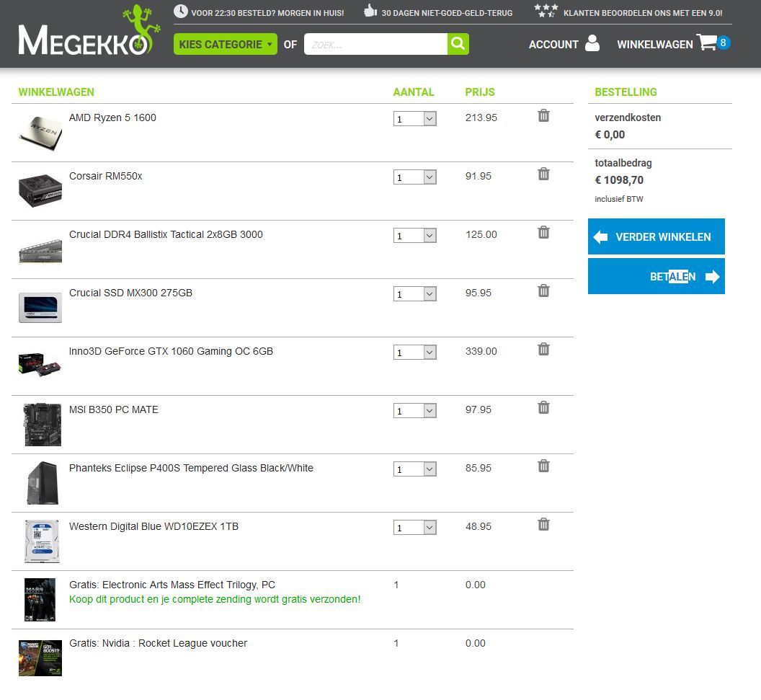
Task: Click the AMD Ryzen processor thumbnail
Action: point(40,133)
